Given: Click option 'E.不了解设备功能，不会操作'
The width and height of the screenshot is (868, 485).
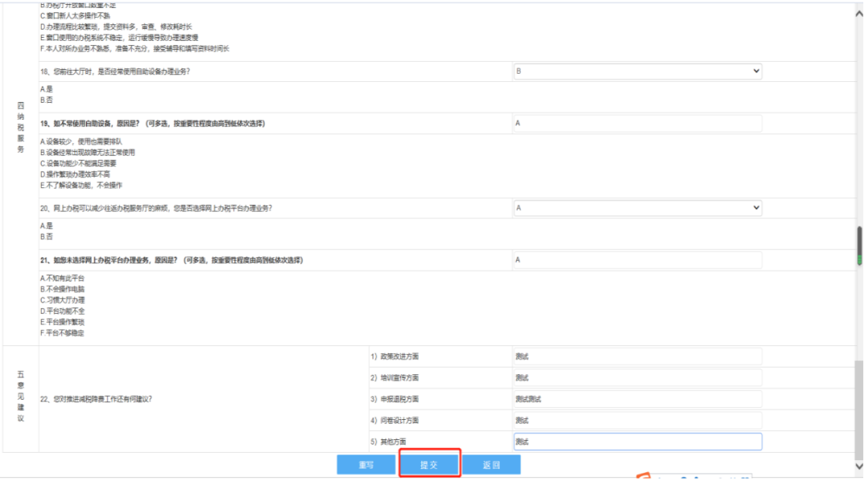Looking at the screenshot, I should pos(81,185).
